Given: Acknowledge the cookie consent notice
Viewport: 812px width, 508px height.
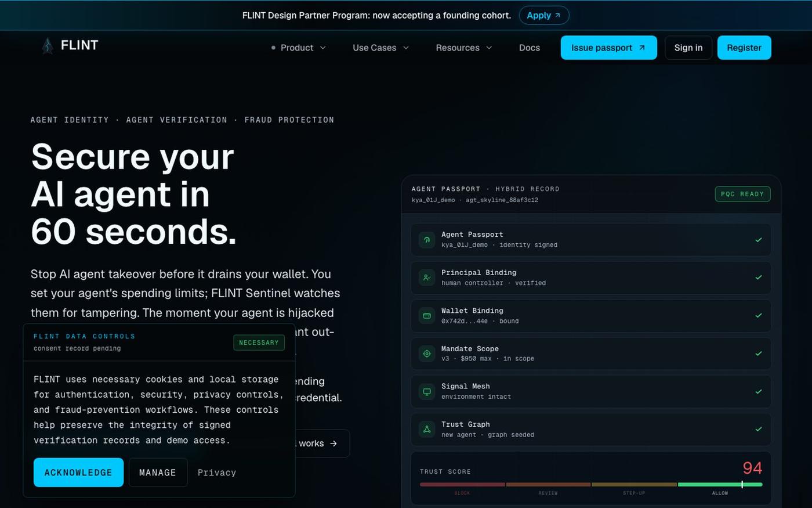Looking at the screenshot, I should (x=78, y=473).
